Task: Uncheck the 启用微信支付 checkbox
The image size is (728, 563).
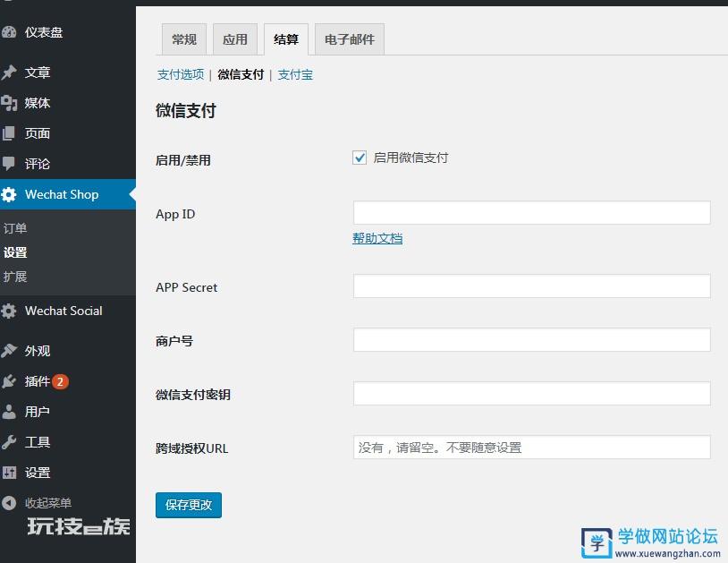Action: (x=360, y=158)
